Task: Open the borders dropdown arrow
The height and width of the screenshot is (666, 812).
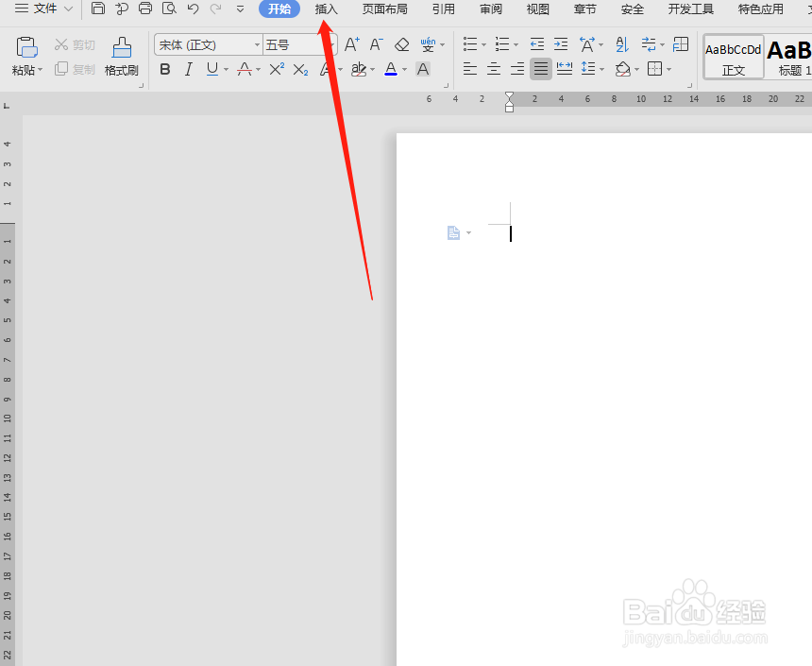Action: (669, 69)
